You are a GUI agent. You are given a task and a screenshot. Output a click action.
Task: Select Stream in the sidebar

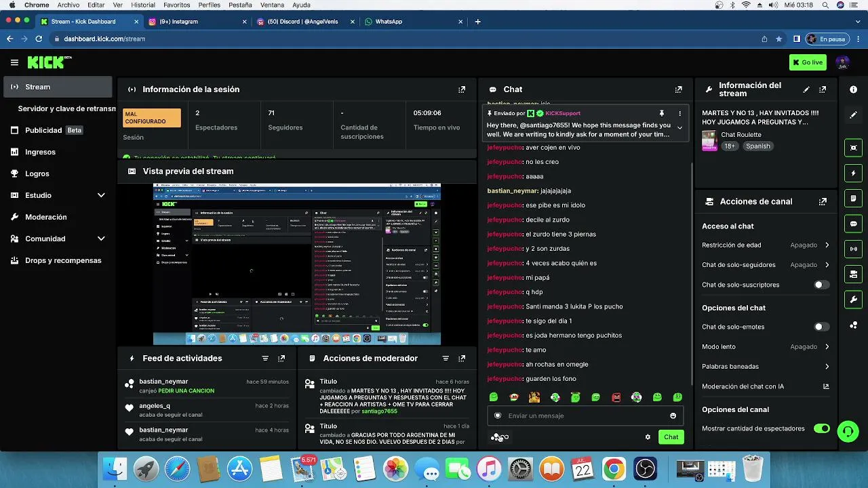click(58, 87)
